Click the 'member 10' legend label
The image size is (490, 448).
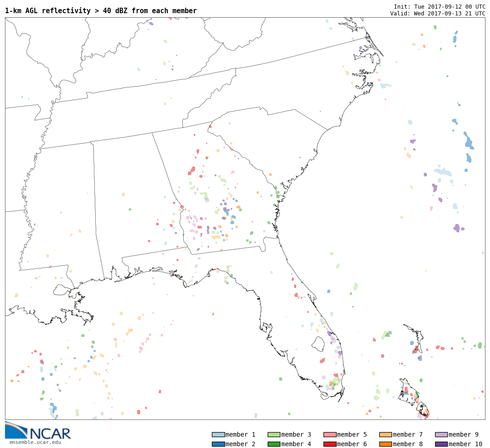pyautogui.click(x=465, y=444)
